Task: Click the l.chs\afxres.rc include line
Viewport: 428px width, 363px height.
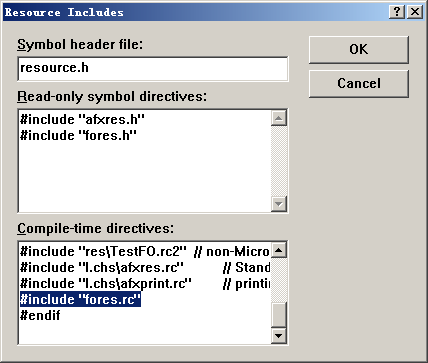Action: tap(144, 267)
